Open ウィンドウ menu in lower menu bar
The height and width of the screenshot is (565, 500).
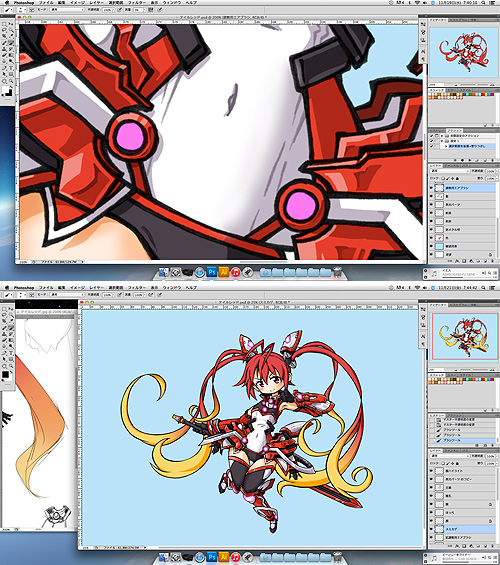click(x=171, y=288)
